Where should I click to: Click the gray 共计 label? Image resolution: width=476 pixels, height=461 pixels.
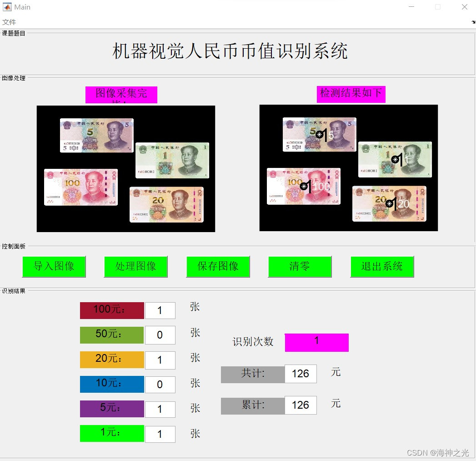pos(253,375)
